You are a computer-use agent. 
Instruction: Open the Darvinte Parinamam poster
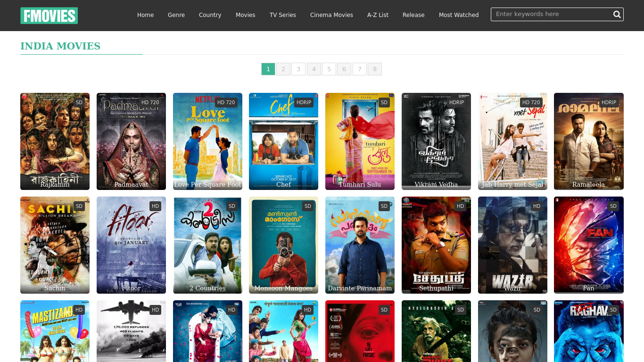[x=360, y=245]
